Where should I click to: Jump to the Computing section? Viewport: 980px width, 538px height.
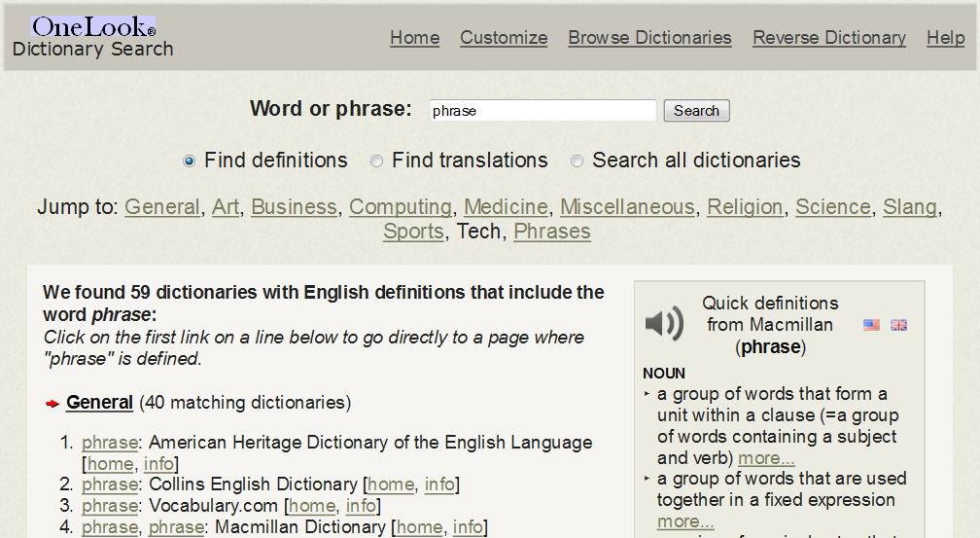pyautogui.click(x=400, y=207)
